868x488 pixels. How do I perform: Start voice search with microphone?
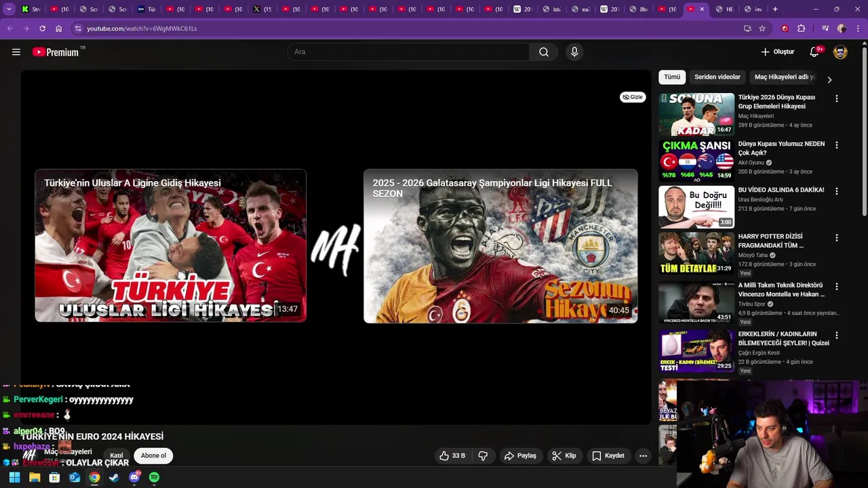coord(574,52)
